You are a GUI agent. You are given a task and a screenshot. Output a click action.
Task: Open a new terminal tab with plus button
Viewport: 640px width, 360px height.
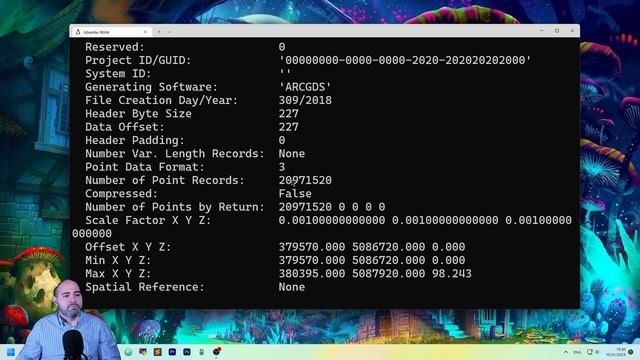tap(159, 32)
